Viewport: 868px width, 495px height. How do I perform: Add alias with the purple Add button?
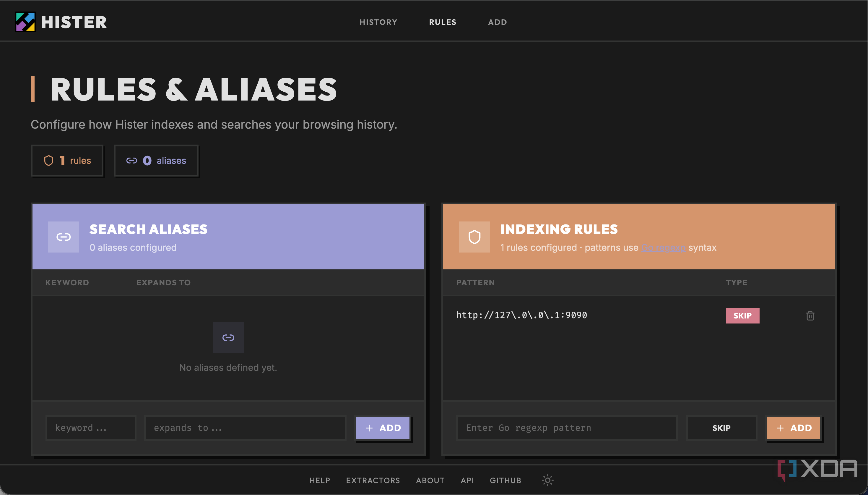383,428
